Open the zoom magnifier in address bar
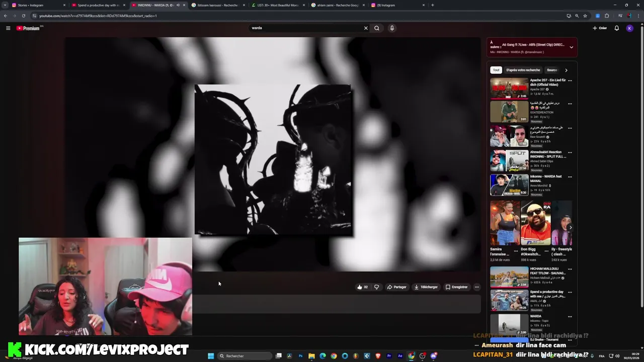644x362 pixels. pos(577,16)
